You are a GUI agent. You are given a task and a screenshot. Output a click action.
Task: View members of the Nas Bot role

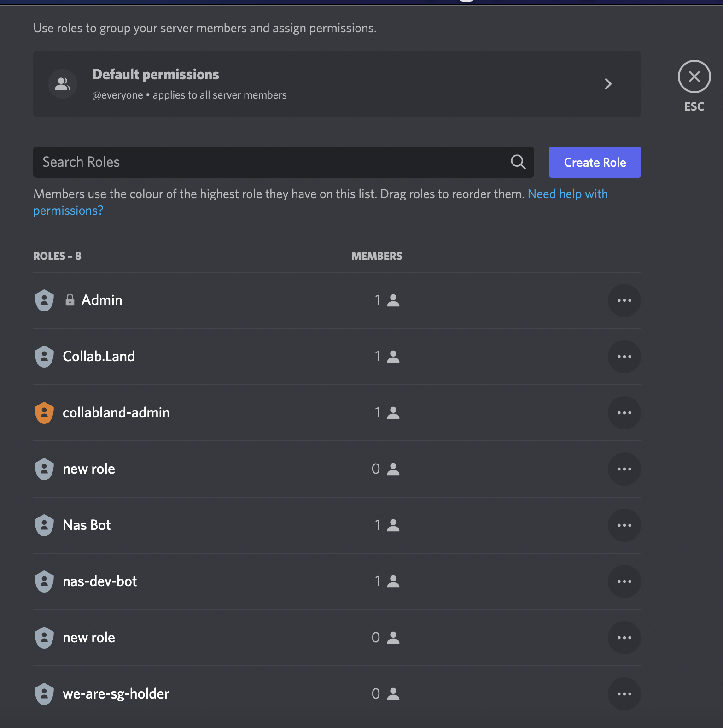click(387, 525)
